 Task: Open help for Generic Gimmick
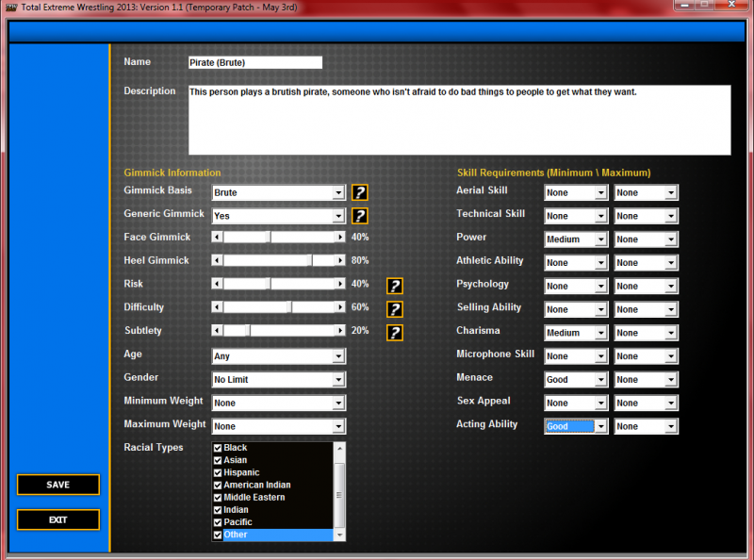[360, 216]
